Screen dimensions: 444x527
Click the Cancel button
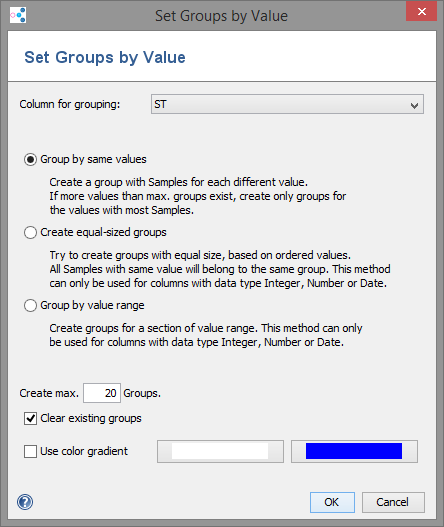pos(393,502)
